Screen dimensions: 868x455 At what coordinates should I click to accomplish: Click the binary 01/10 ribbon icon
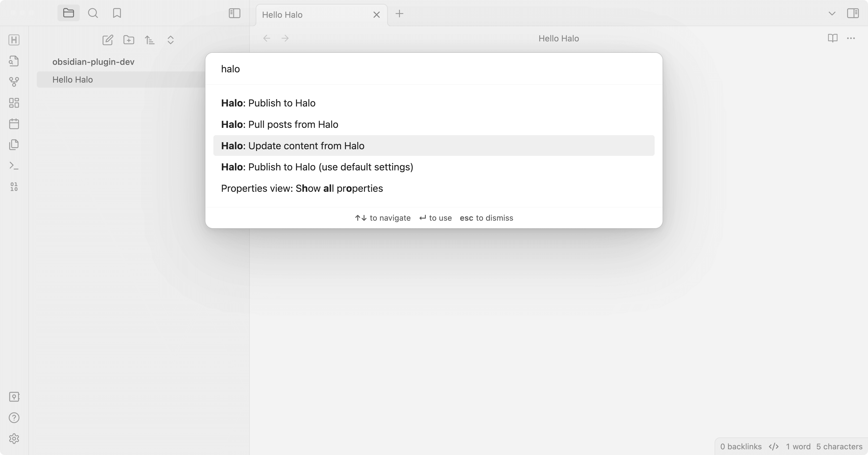point(14,187)
